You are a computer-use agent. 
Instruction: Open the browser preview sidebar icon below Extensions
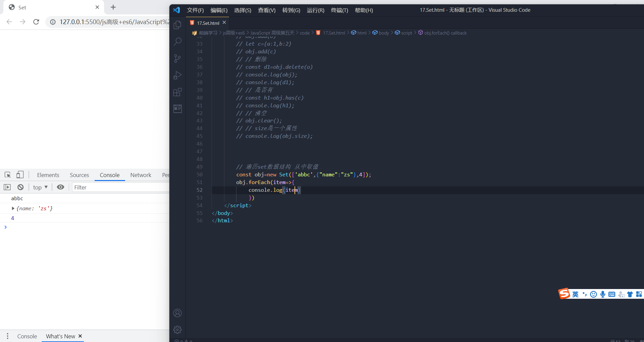click(x=177, y=109)
